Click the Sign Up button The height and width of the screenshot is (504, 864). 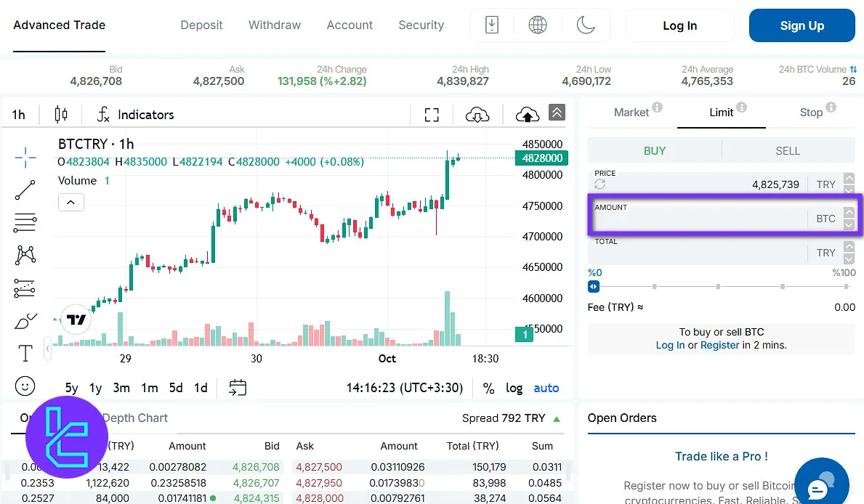802,25
